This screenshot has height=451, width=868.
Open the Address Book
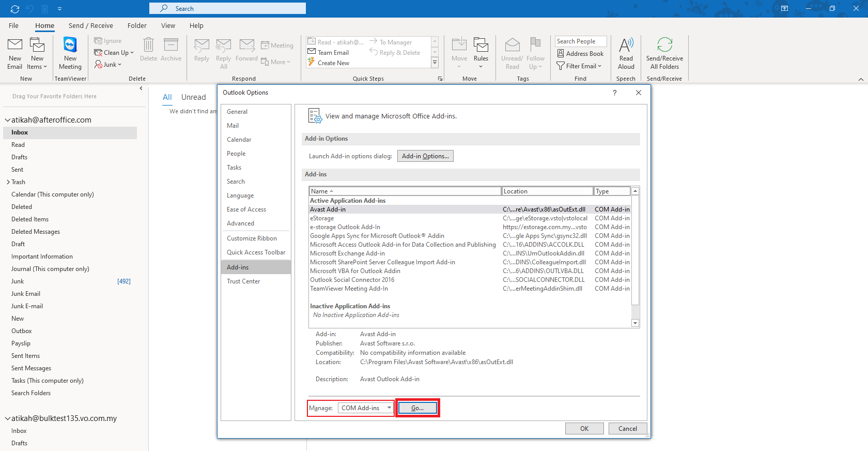(x=580, y=54)
